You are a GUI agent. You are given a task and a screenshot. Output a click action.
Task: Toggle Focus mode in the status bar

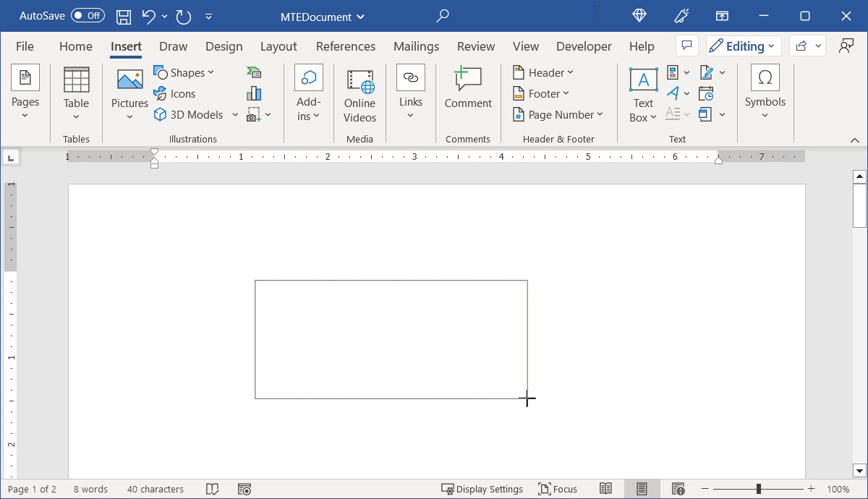(x=557, y=489)
